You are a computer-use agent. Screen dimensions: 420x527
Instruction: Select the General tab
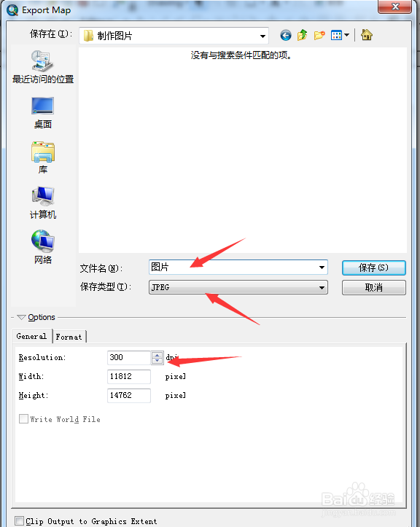click(31, 336)
